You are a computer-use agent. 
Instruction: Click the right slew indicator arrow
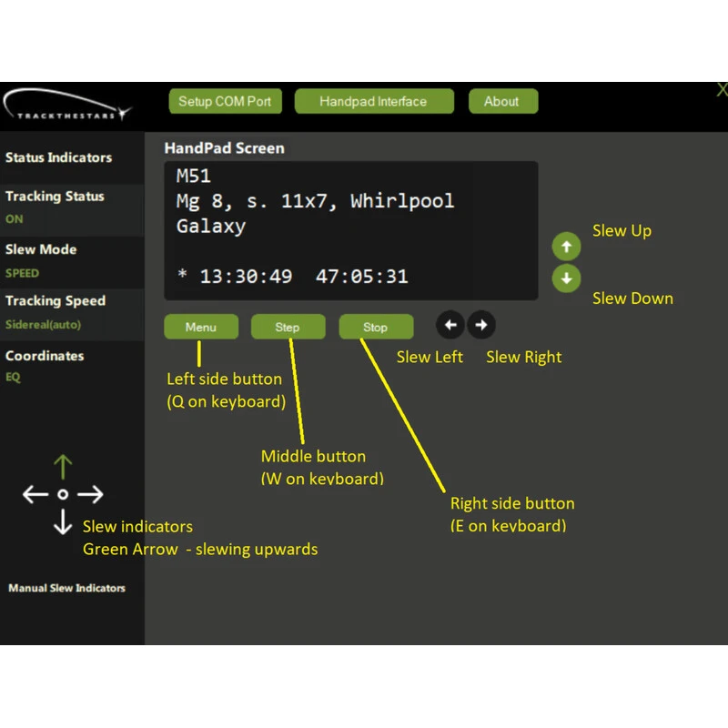90,495
